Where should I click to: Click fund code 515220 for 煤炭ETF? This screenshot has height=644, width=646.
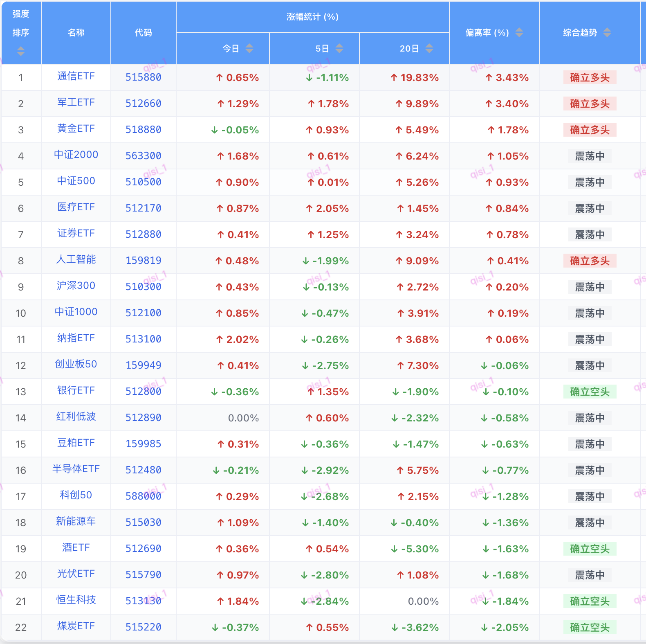(x=143, y=627)
